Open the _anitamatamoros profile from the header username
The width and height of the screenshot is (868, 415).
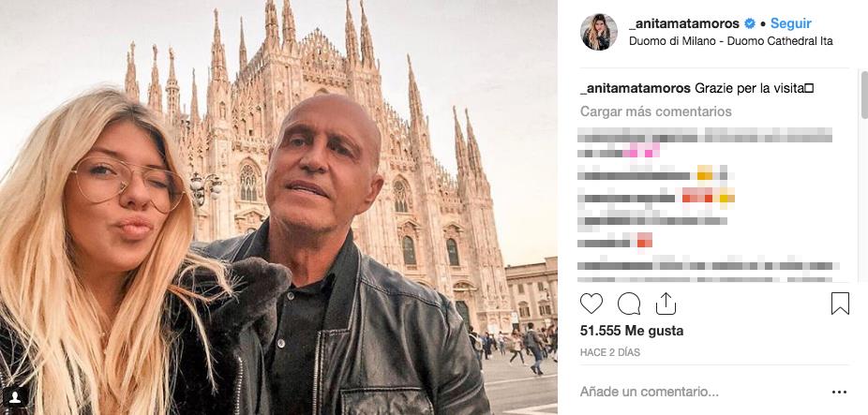pos(684,23)
